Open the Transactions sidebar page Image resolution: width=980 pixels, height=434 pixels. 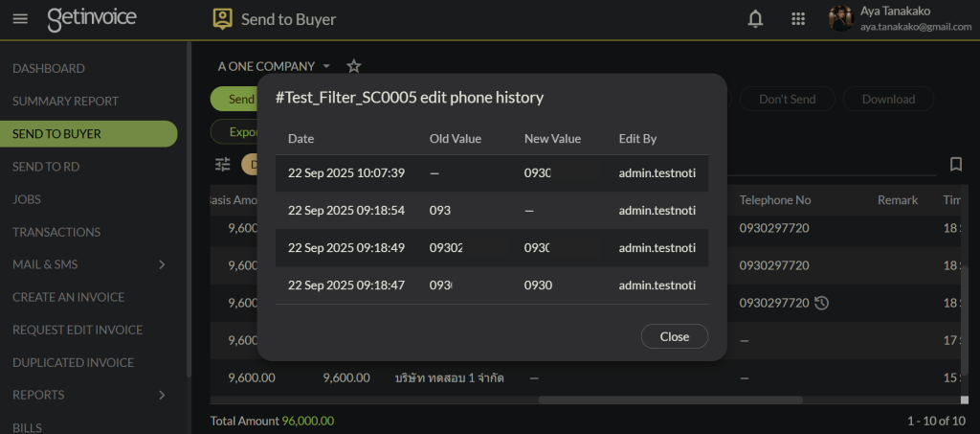click(56, 232)
